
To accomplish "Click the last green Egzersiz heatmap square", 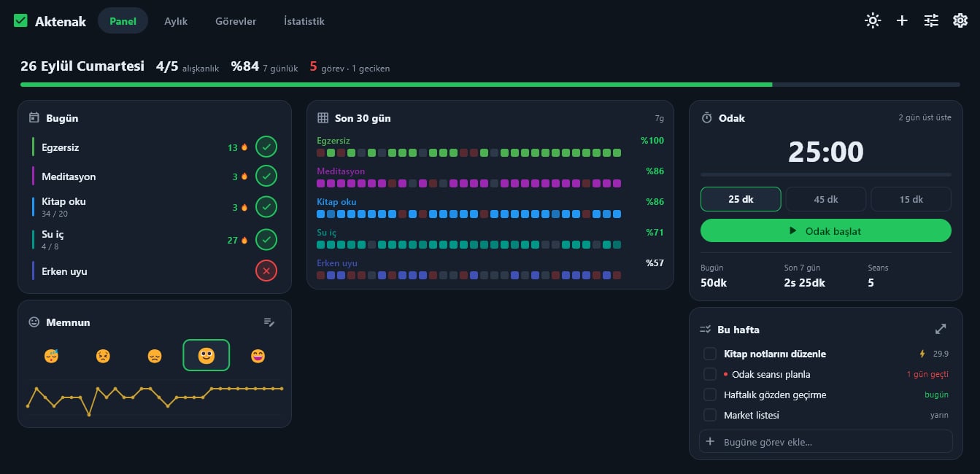I will [x=617, y=153].
